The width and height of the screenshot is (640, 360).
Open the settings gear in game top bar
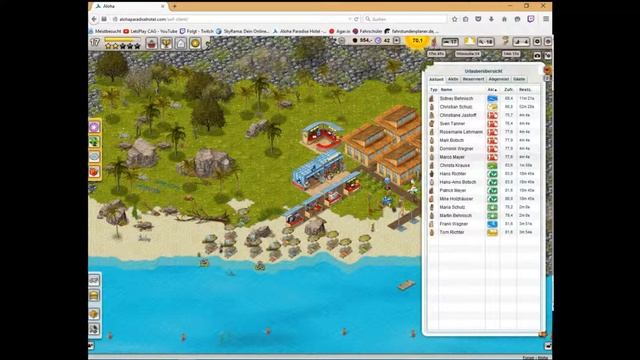point(537,42)
